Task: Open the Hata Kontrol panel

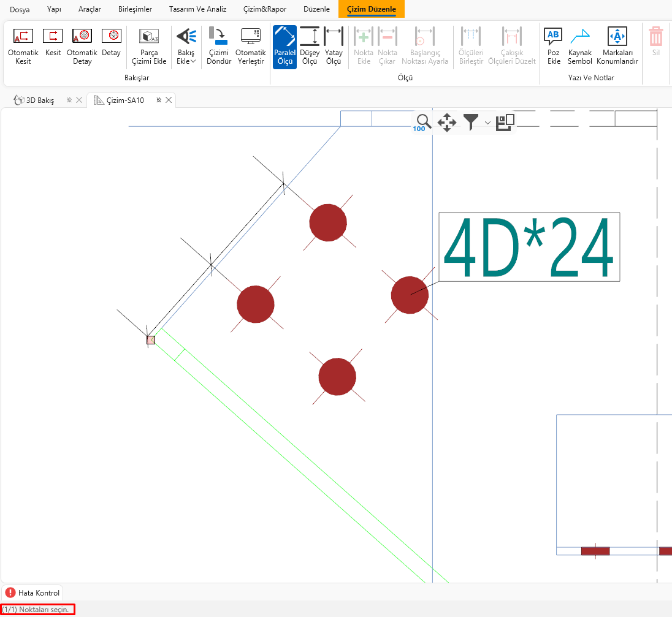Action: coord(32,592)
